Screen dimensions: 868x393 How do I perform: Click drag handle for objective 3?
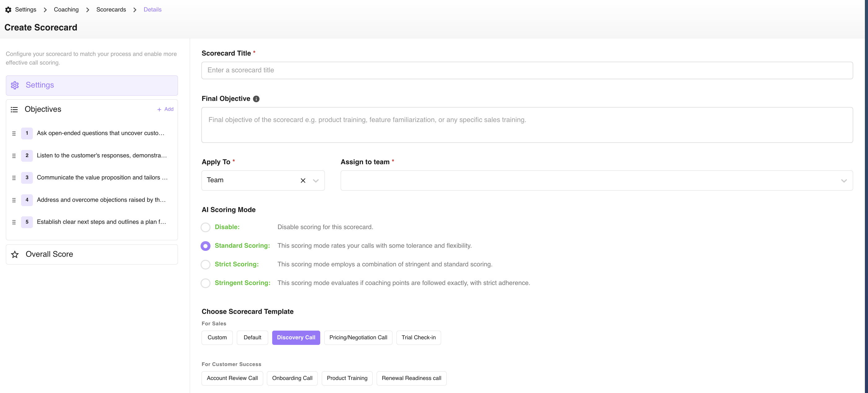click(x=14, y=178)
